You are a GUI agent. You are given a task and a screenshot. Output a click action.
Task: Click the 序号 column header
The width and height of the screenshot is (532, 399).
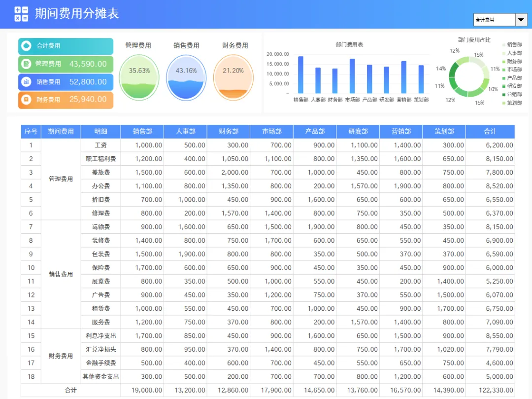click(31, 131)
